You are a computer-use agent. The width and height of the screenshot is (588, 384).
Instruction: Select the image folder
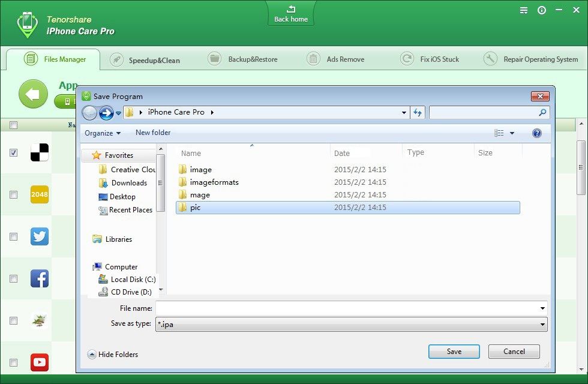tap(347, 169)
